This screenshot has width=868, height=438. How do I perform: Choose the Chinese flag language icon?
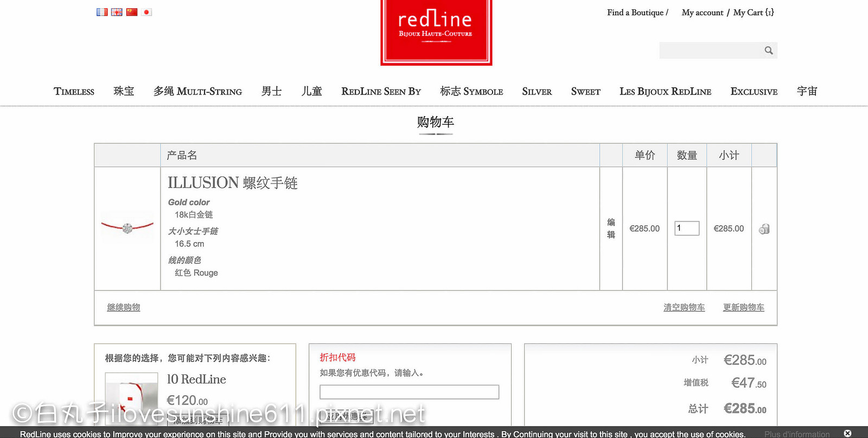point(132,12)
